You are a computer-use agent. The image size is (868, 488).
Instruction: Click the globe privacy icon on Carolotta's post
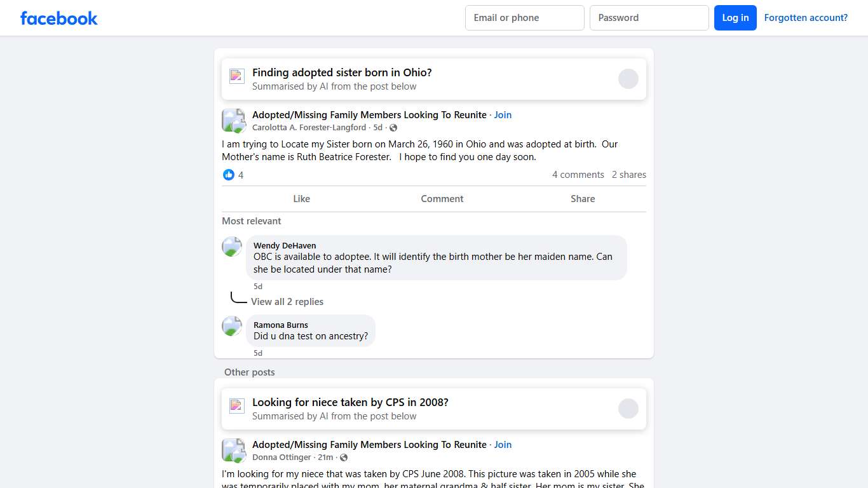point(393,128)
